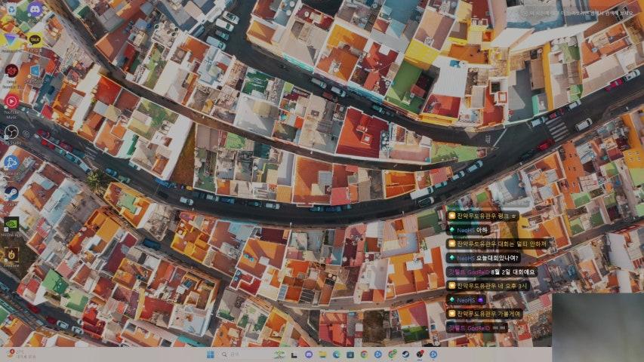
Task: Launch OBS Studio from the desktop
Action: tap(11, 133)
